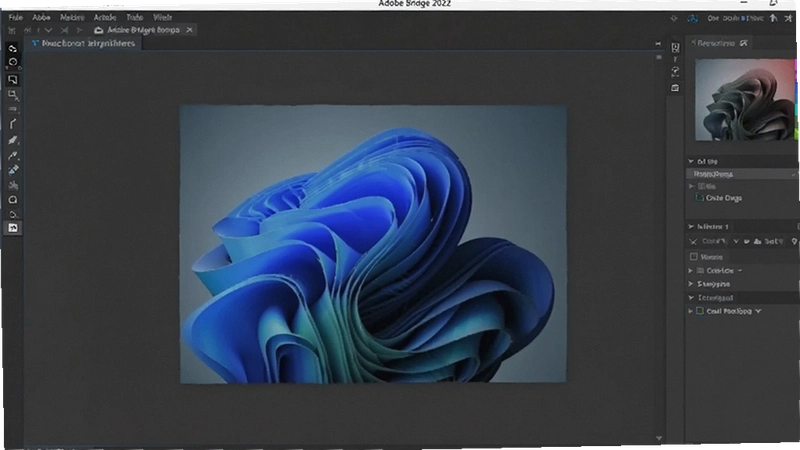Open the down-chevron in the navigation bar
The image size is (800, 450).
[48, 31]
